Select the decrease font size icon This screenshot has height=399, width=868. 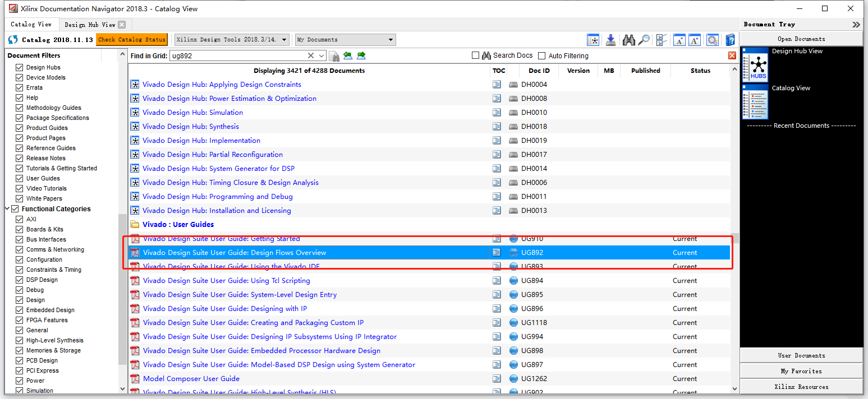coord(679,39)
